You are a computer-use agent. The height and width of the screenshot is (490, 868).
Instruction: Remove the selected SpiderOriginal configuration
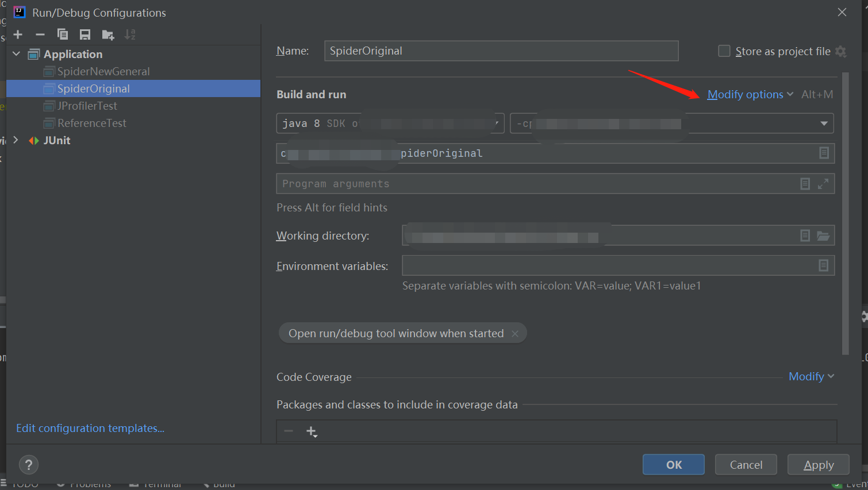(x=40, y=34)
